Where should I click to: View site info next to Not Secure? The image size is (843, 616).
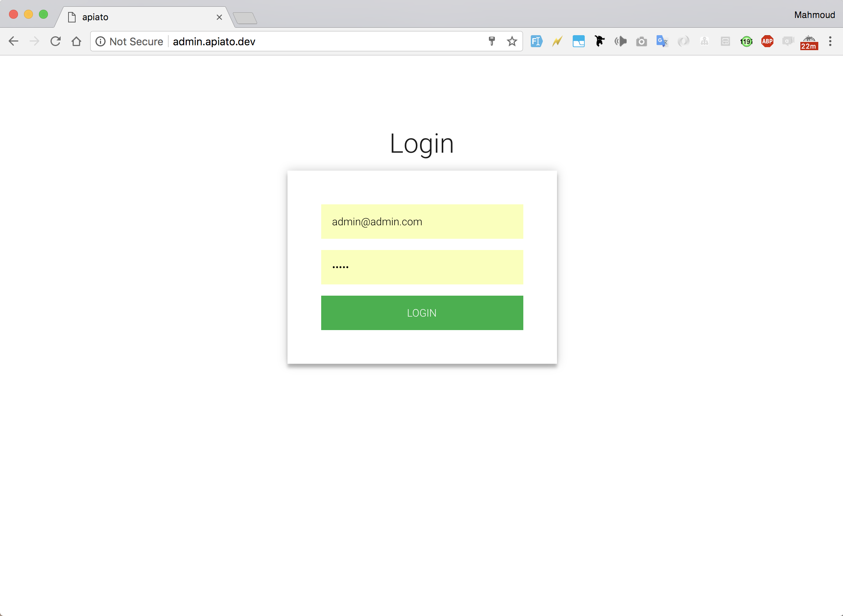tap(100, 41)
